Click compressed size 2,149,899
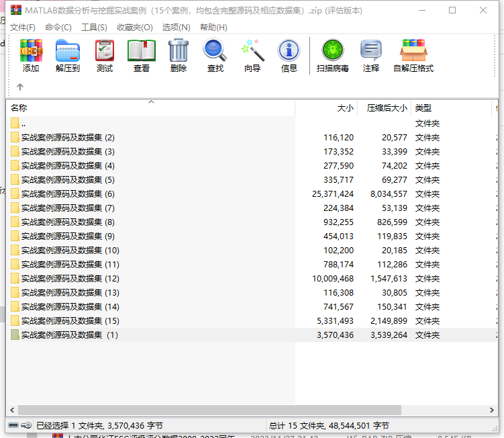This screenshot has width=504, height=438. pyautogui.click(x=389, y=321)
